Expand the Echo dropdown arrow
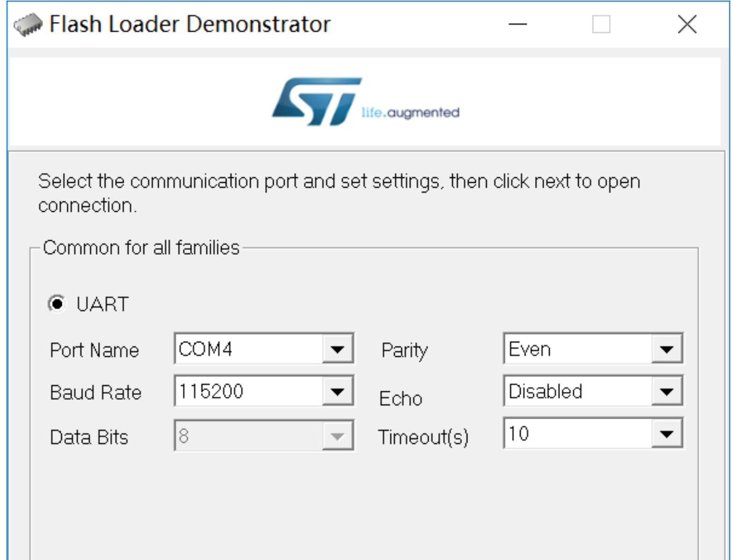The width and height of the screenshot is (733, 560). [667, 391]
